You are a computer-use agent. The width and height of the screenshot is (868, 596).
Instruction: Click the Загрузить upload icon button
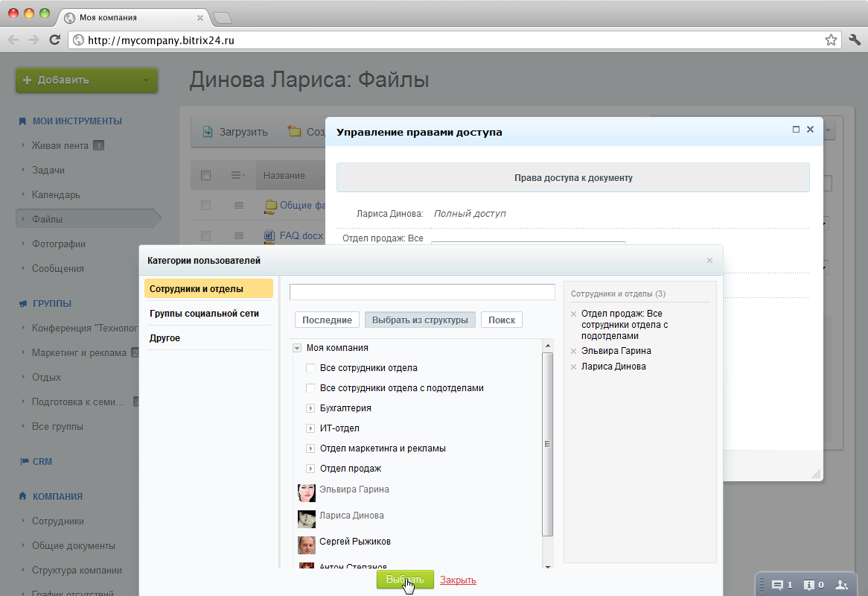pyautogui.click(x=208, y=132)
